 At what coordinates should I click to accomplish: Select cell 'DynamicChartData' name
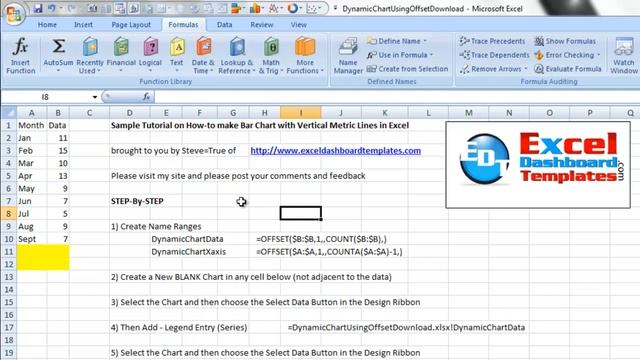point(187,239)
